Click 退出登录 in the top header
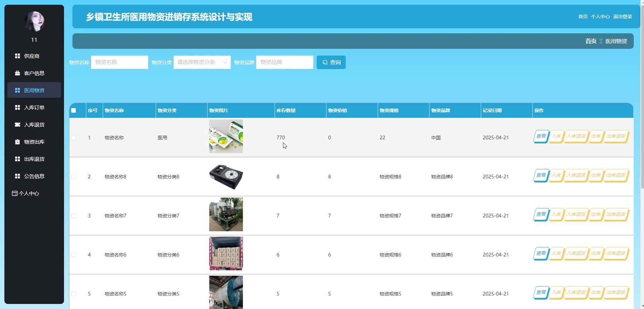The width and height of the screenshot is (644, 309). pyautogui.click(x=622, y=16)
